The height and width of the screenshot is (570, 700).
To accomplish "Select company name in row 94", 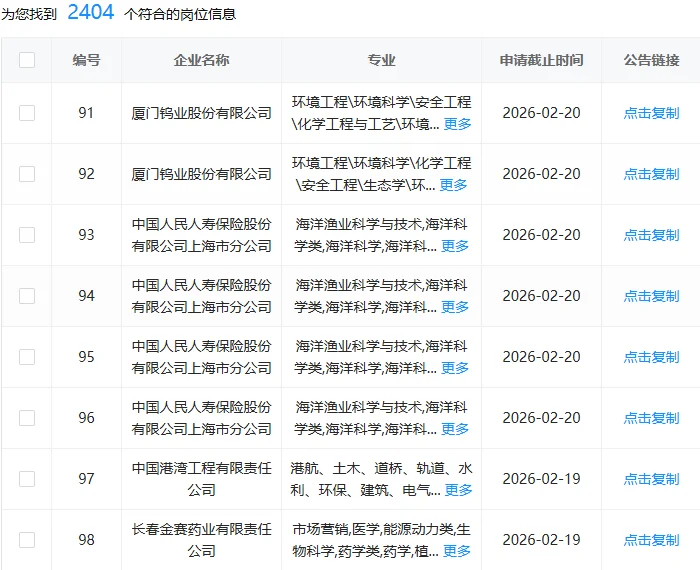I will (201, 296).
